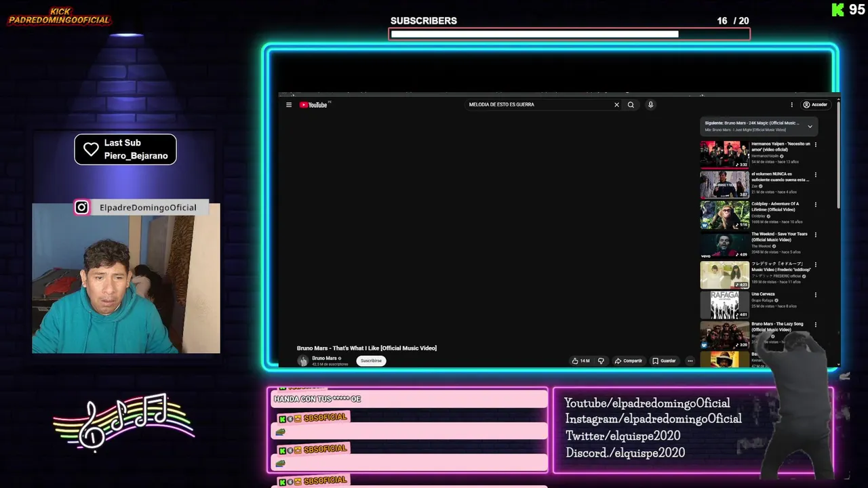This screenshot has width=868, height=488.
Task: Click the YouTube logo to go home
Action: click(315, 104)
